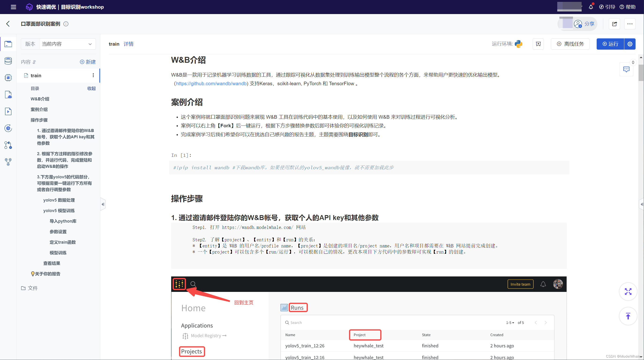This screenshot has height=360, width=644.
Task: Open the more options ellipsis menu
Action: [630, 24]
